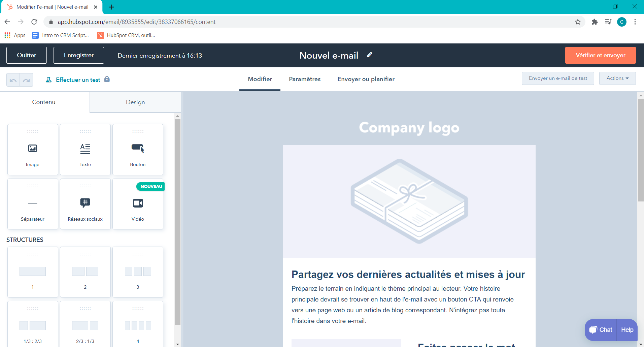Go to Envoyer ou planifier tab
Image resolution: width=644 pixels, height=347 pixels.
tap(366, 79)
